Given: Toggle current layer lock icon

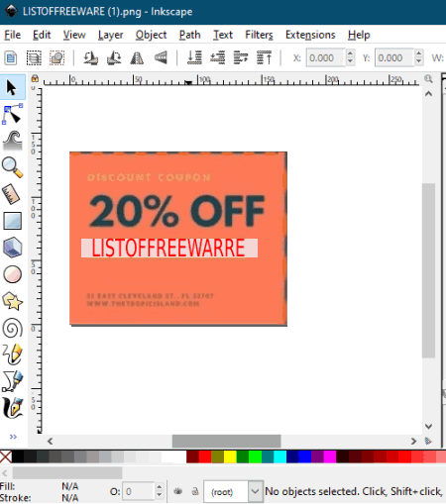Looking at the screenshot, I should (x=195, y=492).
